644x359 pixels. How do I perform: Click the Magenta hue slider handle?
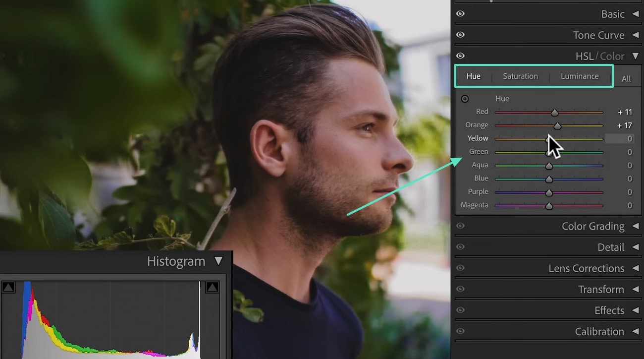549,206
